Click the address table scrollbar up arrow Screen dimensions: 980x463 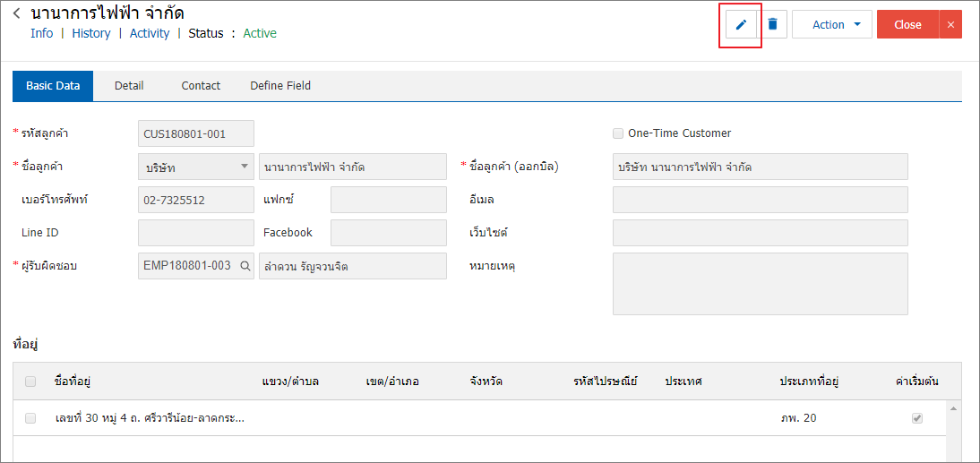point(953,408)
